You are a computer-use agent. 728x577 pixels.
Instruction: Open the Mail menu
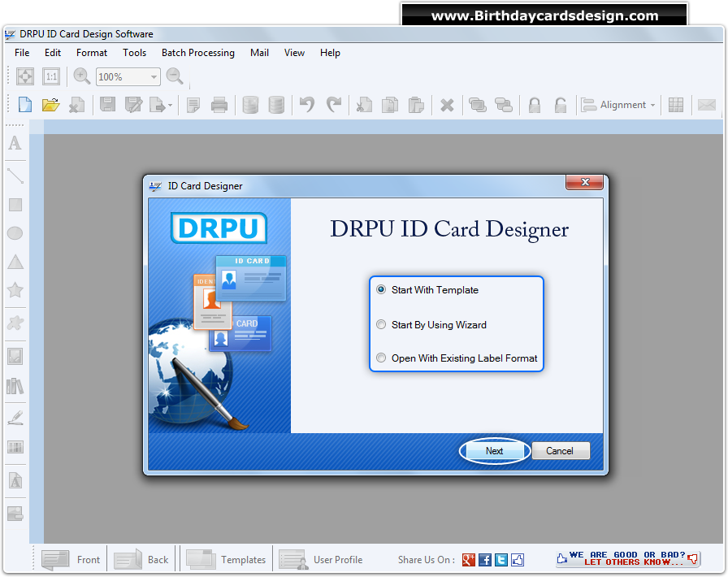click(x=259, y=53)
